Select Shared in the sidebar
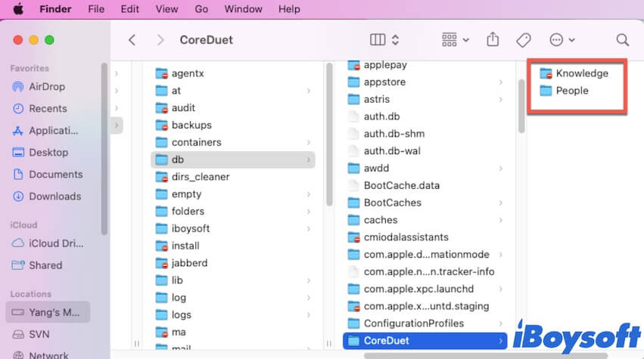 point(47,265)
